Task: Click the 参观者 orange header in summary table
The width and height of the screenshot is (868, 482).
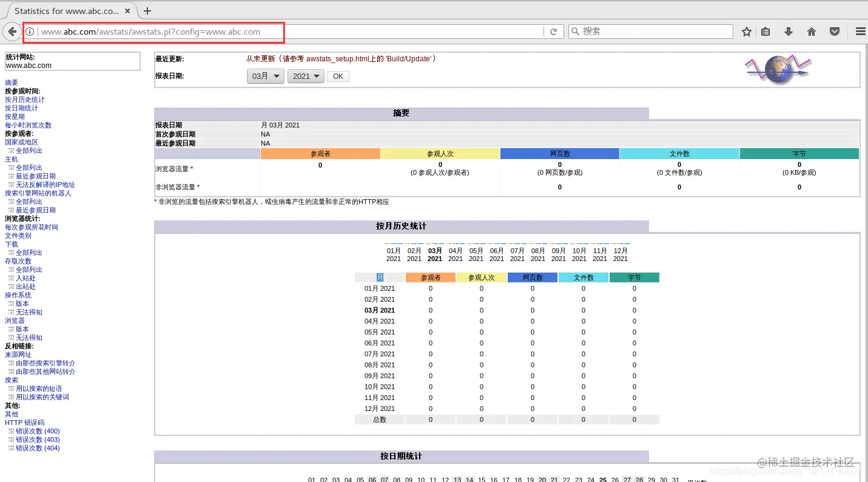Action: 320,154
